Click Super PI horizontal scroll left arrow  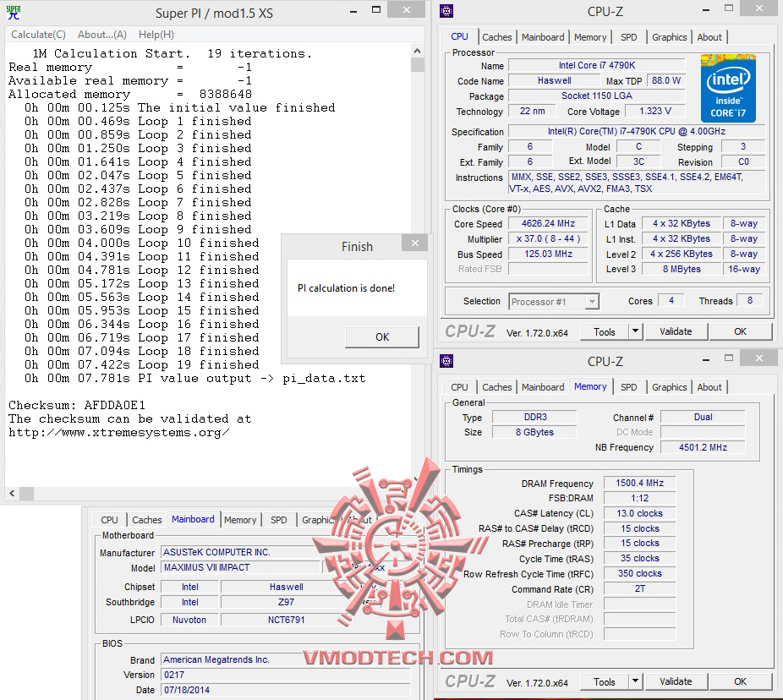coord(12,493)
